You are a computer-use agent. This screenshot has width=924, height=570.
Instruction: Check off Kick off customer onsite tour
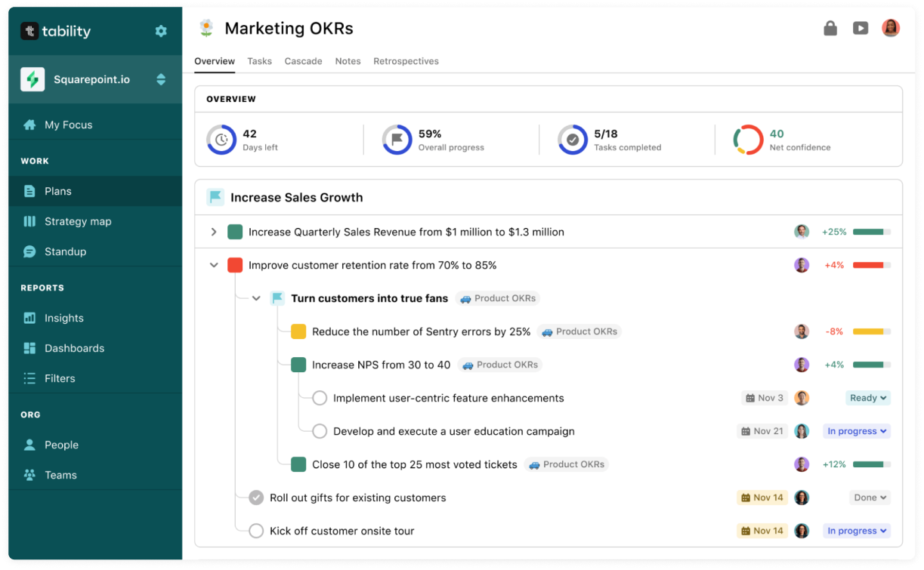(x=256, y=531)
